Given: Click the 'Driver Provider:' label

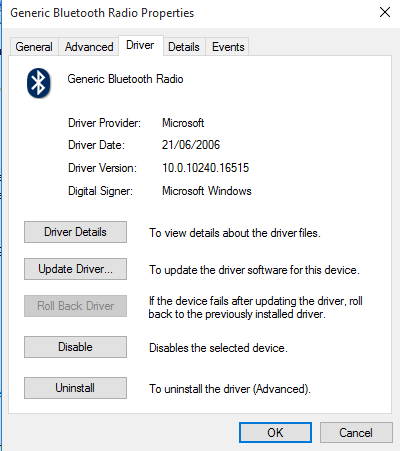Looking at the screenshot, I should pyautogui.click(x=104, y=123).
